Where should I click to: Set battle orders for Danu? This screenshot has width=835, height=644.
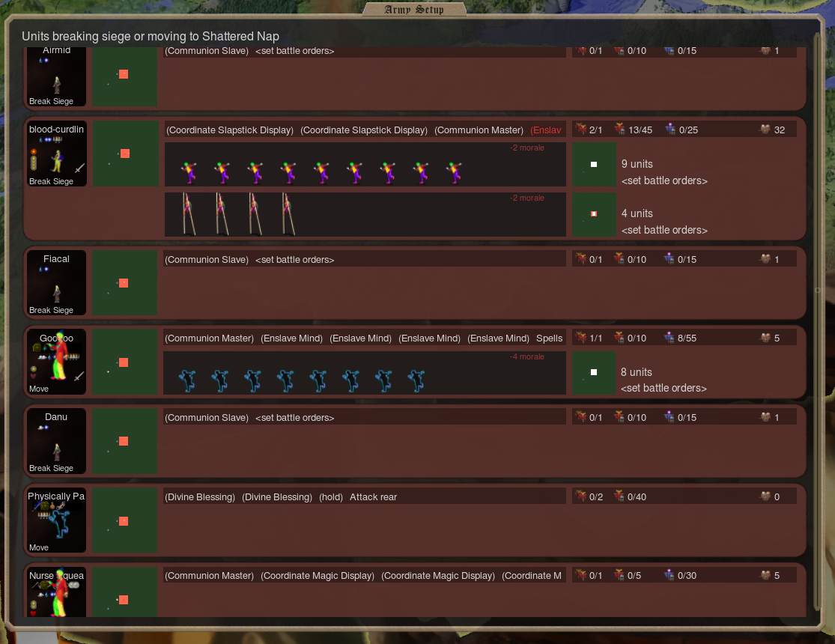[294, 418]
